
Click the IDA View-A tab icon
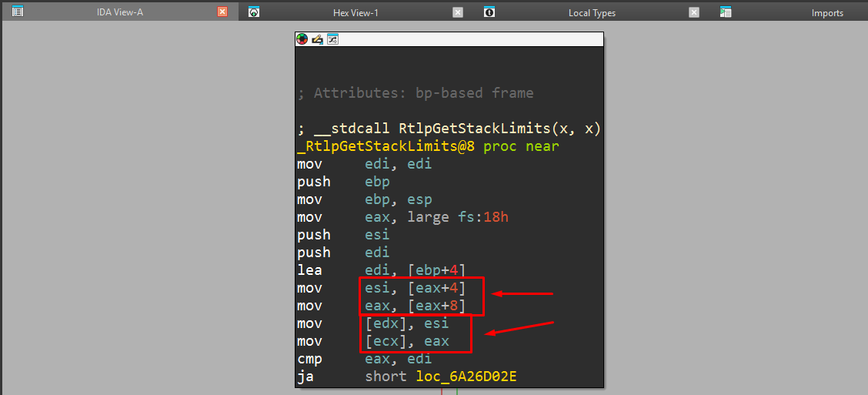[18, 12]
